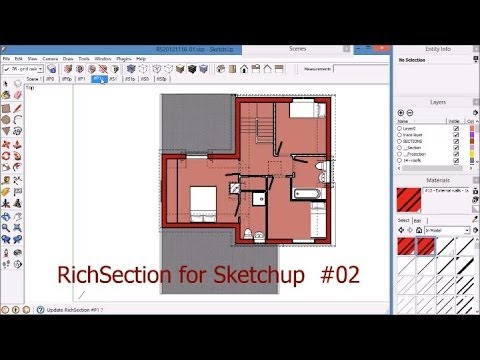This screenshot has width=480, height=360.
Task: Pick the pink Eraser tool
Action: (18, 96)
